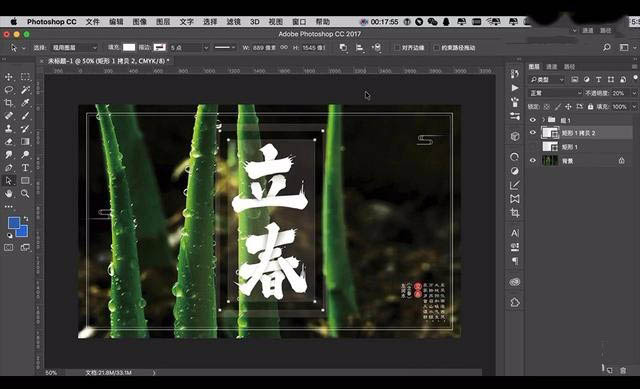Open the layer filter 类型 dropdown

click(x=547, y=80)
